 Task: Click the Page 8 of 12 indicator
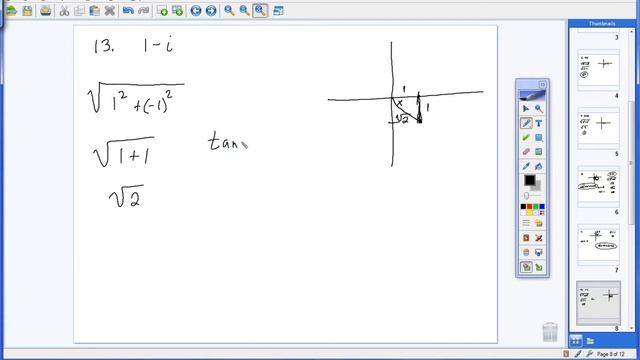pyautogui.click(x=611, y=354)
